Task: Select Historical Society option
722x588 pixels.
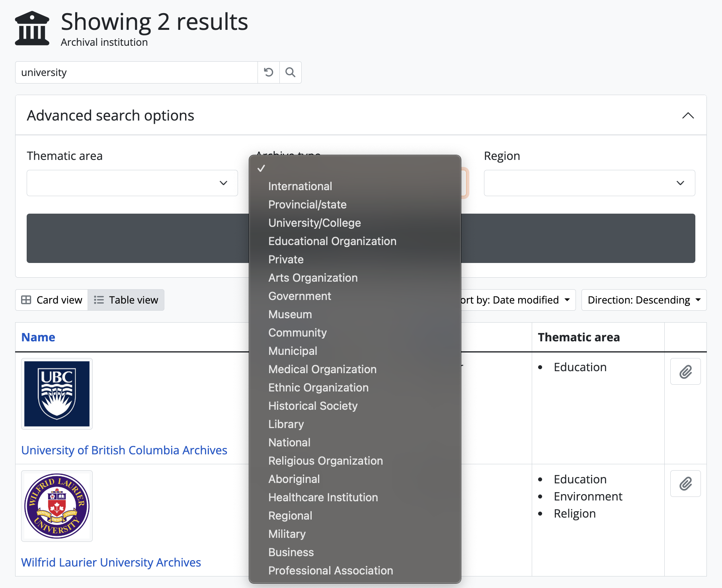Action: coord(313,406)
